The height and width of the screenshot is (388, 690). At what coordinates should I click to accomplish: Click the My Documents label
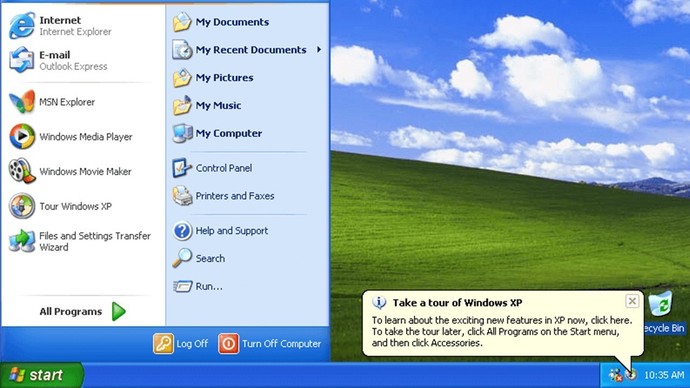click(232, 22)
